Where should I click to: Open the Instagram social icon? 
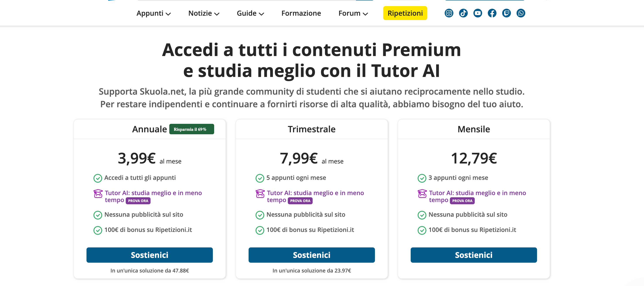449,13
